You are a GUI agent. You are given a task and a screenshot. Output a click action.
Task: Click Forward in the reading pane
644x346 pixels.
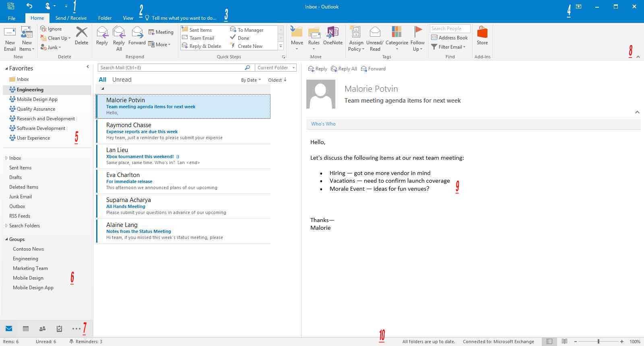pos(374,69)
